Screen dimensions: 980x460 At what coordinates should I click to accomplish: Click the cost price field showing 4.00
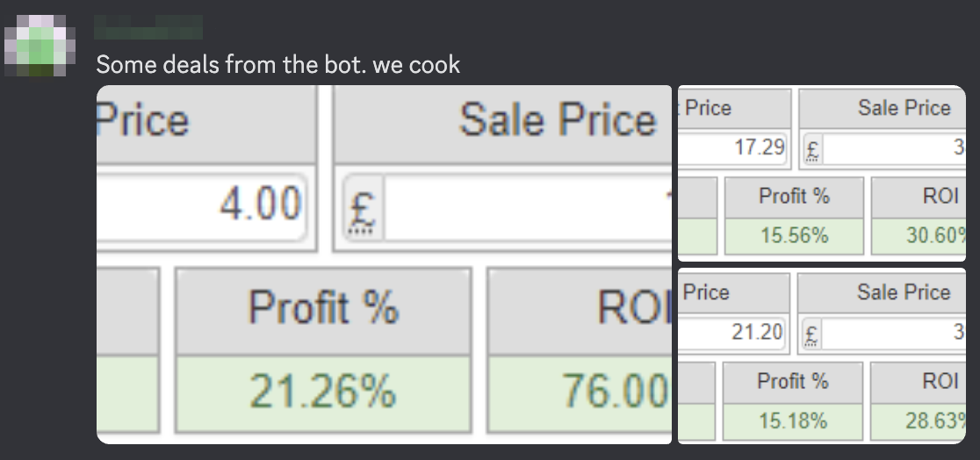[201, 207]
